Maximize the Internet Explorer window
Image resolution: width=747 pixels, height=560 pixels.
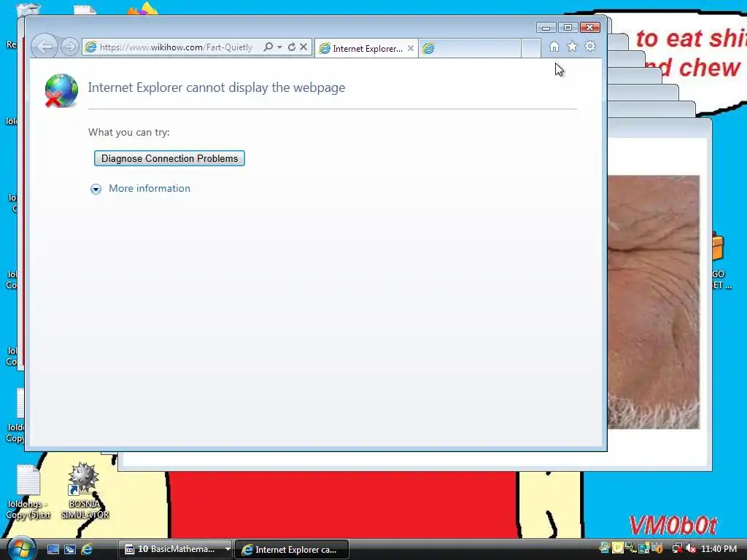click(x=568, y=28)
